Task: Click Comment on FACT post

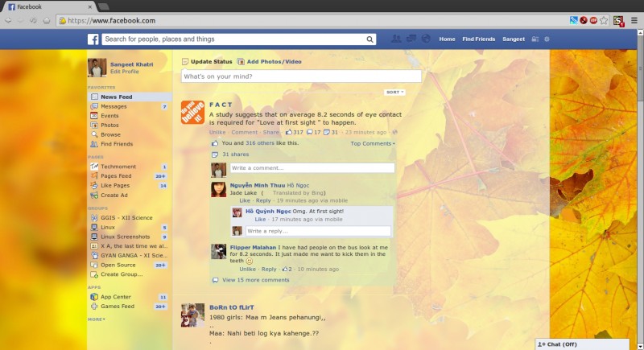Action: pyautogui.click(x=245, y=132)
